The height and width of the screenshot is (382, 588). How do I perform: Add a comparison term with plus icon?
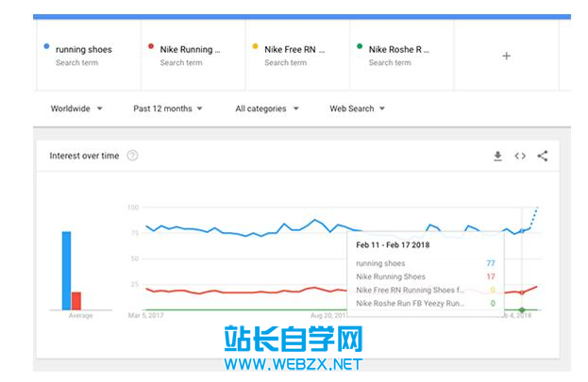[506, 56]
